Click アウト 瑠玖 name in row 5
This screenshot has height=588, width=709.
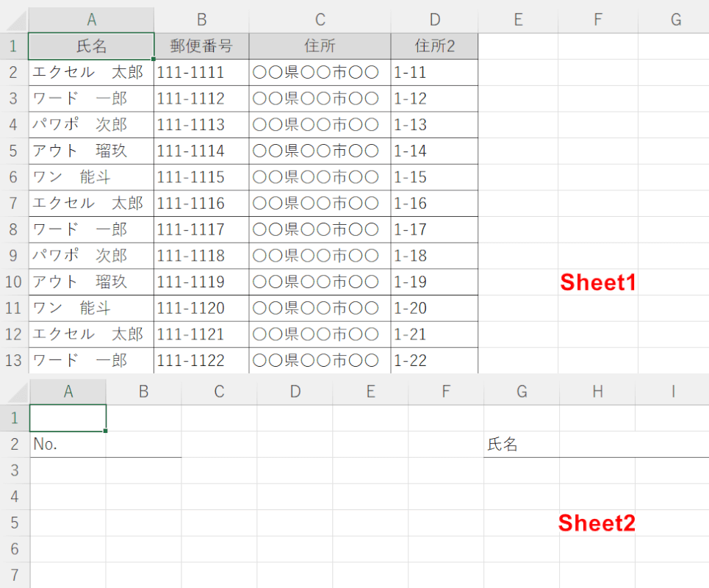(91, 151)
